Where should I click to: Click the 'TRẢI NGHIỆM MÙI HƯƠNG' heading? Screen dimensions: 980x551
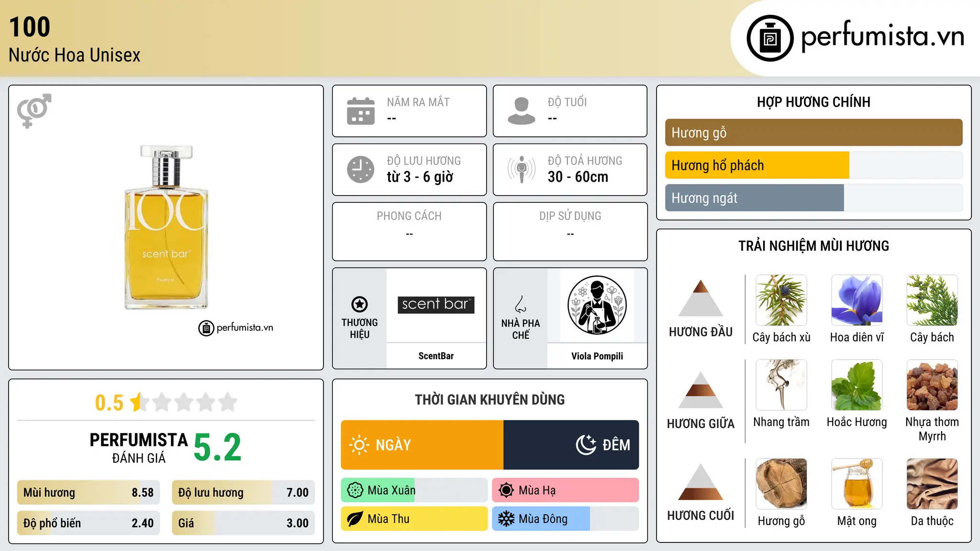814,246
